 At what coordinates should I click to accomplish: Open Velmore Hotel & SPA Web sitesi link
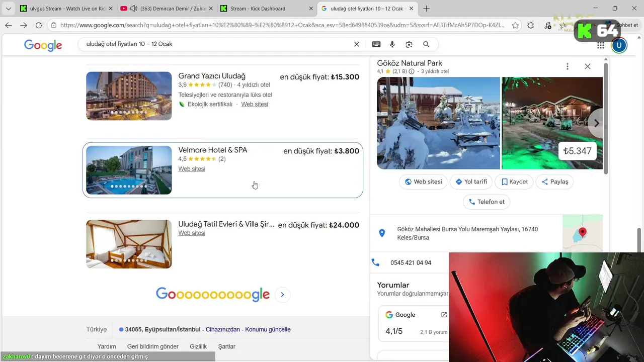(x=192, y=169)
